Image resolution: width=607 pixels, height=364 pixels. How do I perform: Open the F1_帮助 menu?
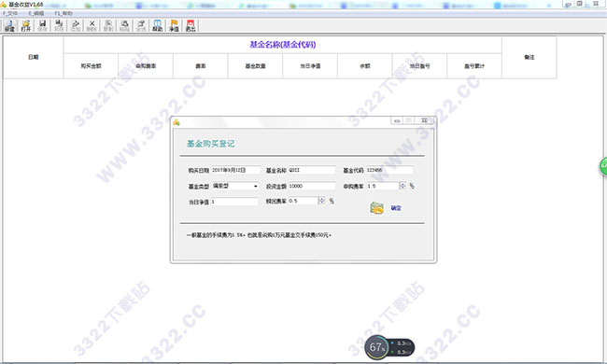[64, 13]
